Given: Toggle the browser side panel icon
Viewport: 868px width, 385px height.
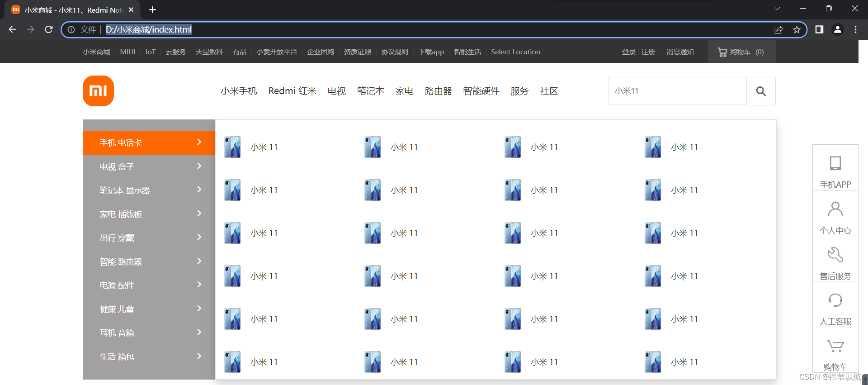Looking at the screenshot, I should click(819, 29).
